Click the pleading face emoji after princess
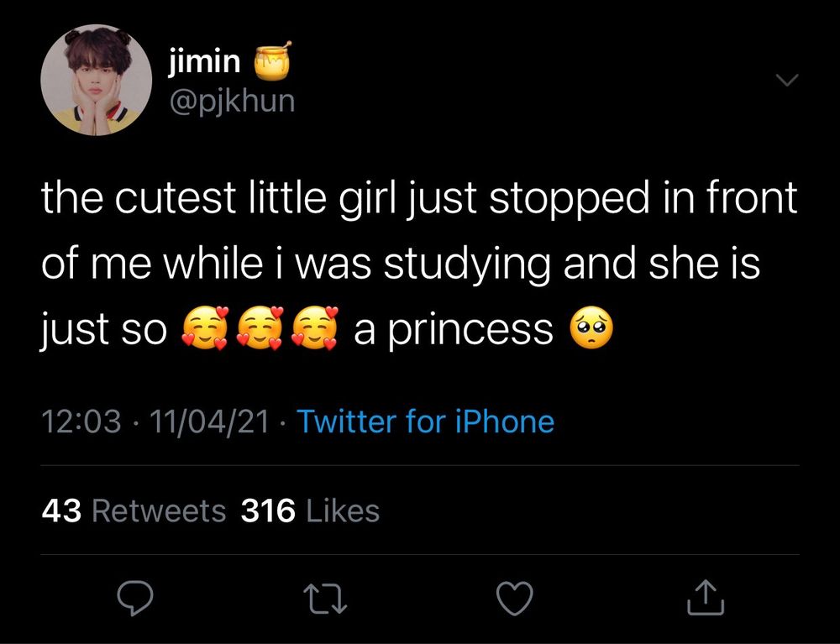The height and width of the screenshot is (644, 840). (593, 327)
